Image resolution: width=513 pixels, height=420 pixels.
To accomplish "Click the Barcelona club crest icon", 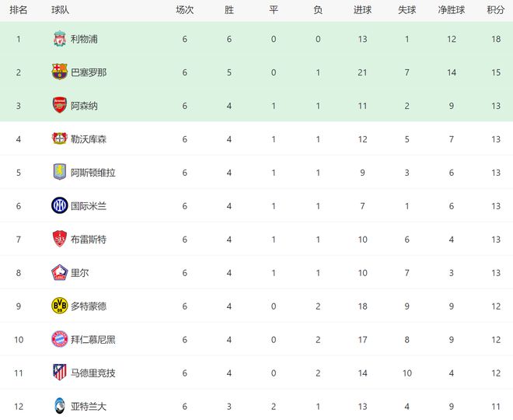I will click(x=60, y=72).
